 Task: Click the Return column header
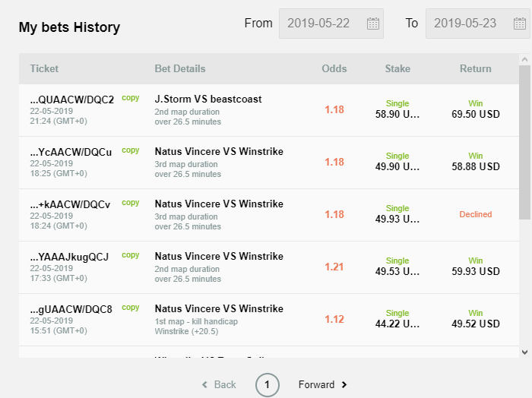coord(475,68)
